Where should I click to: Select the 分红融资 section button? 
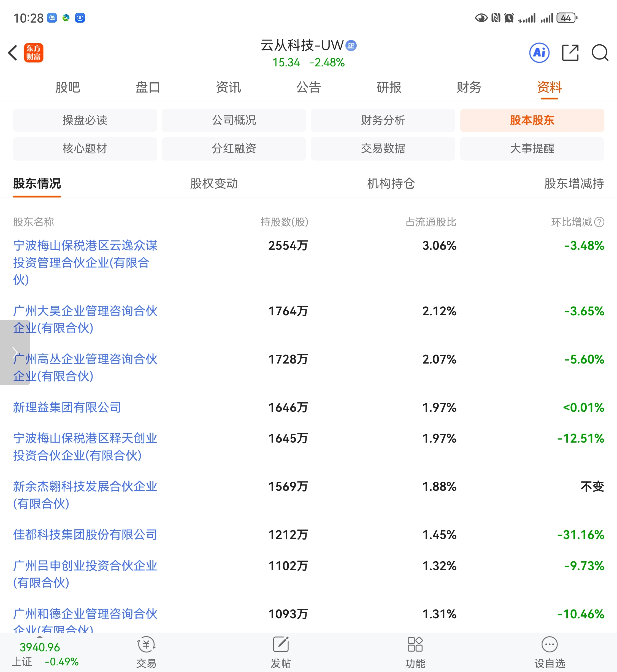[234, 148]
